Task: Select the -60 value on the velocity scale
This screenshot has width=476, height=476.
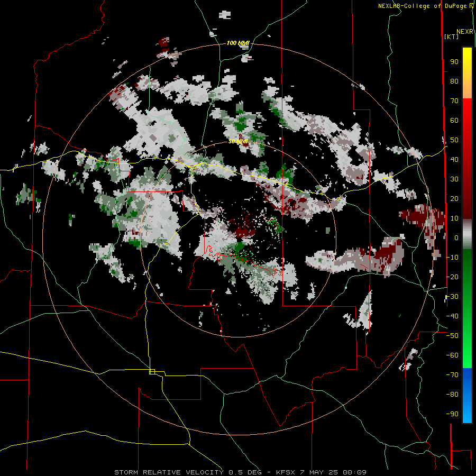Action: click(x=452, y=355)
